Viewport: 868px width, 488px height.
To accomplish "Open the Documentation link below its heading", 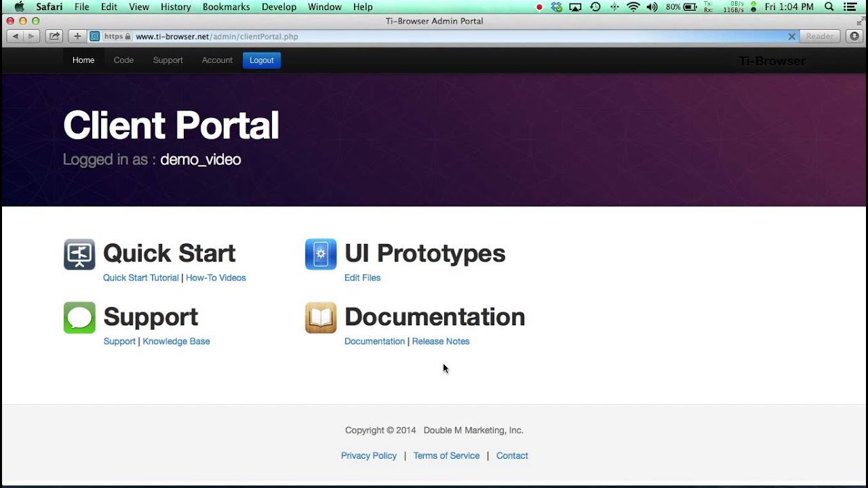I will pos(374,342).
